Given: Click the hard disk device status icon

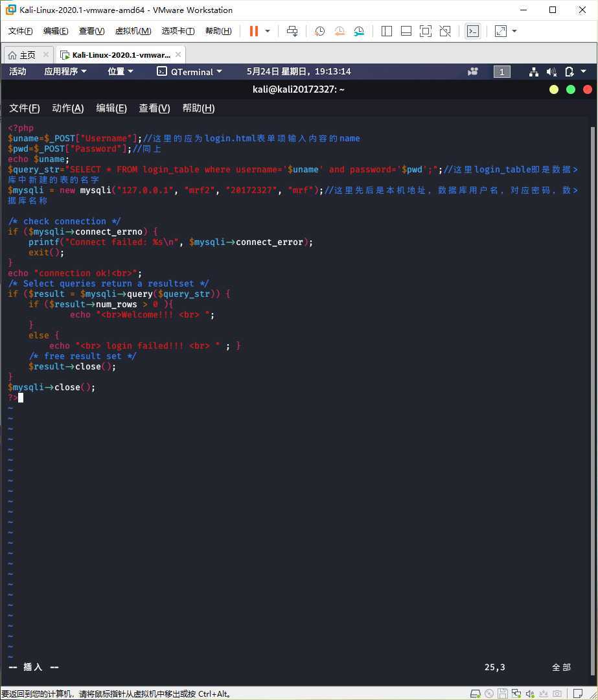Looking at the screenshot, I should pyautogui.click(x=476, y=694).
